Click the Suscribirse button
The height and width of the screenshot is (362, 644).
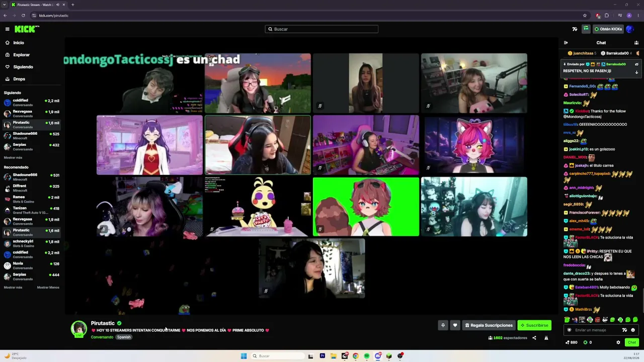[534, 325]
